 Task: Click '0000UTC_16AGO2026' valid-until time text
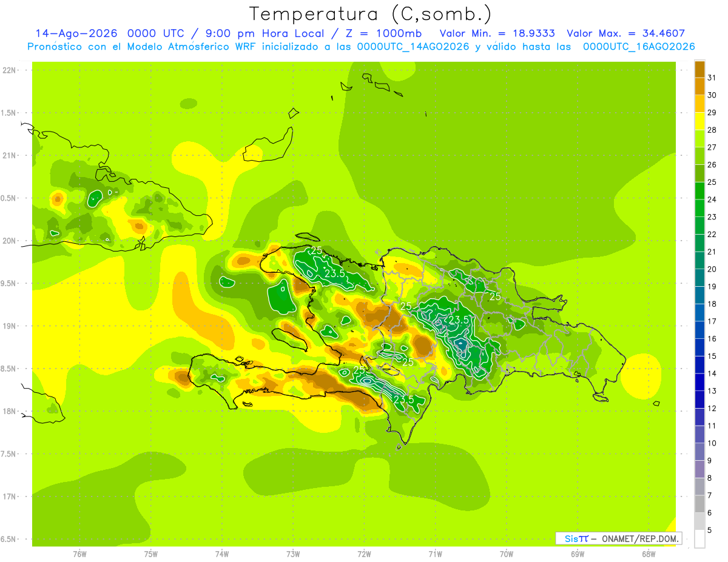point(639,47)
